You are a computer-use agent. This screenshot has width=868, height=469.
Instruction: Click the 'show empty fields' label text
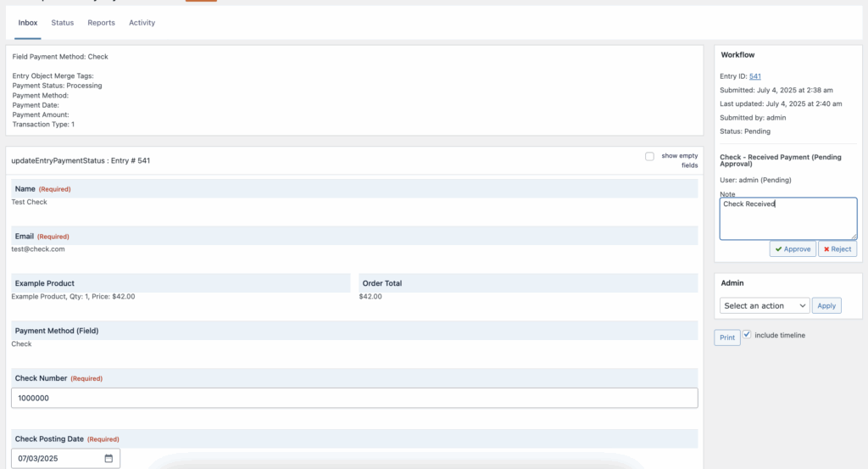679,160
